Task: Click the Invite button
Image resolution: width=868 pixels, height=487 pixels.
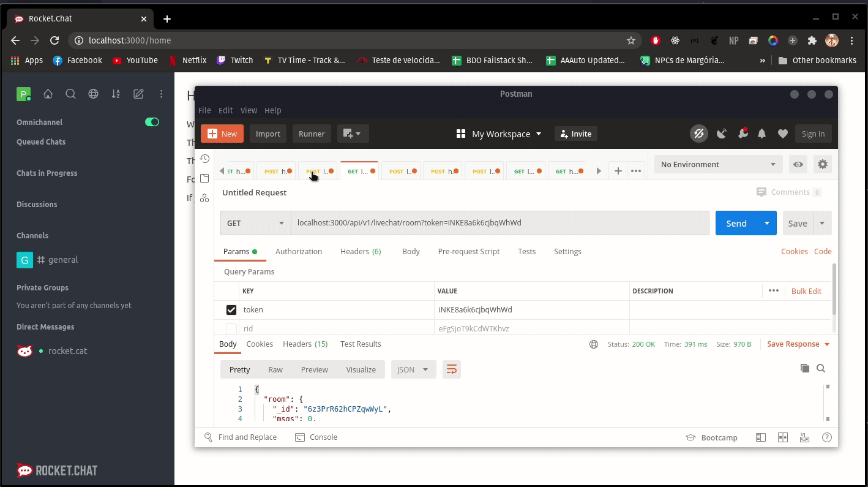Action: 576,134
